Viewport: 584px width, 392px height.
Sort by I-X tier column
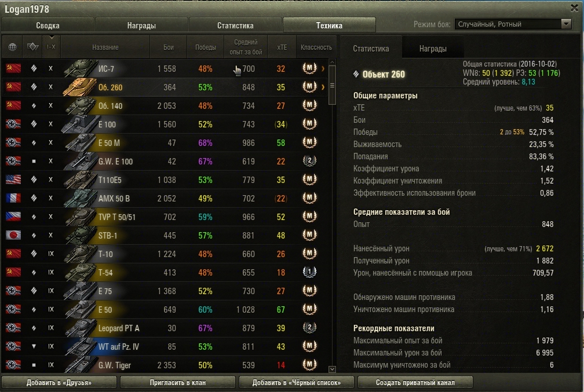coord(51,47)
